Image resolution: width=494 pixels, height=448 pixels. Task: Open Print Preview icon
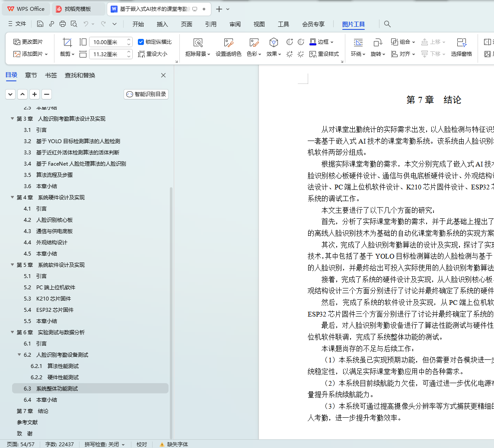(x=74, y=24)
